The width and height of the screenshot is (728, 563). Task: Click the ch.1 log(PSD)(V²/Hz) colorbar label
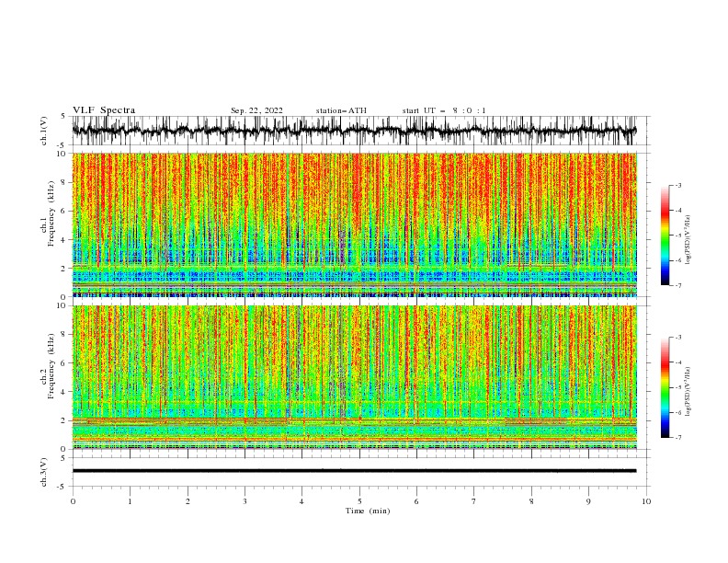pyautogui.click(x=688, y=240)
